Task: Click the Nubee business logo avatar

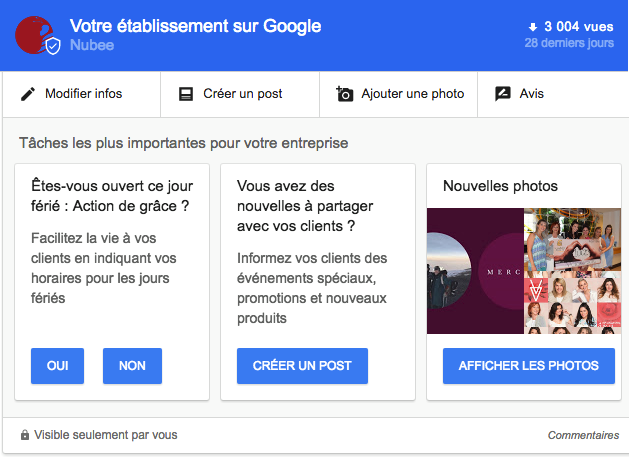Action: pos(37,35)
